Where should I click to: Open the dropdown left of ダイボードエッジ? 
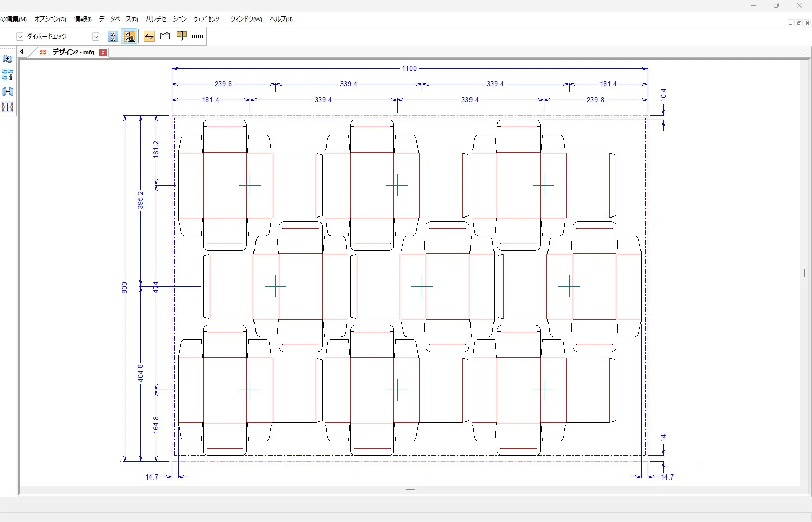pos(20,37)
